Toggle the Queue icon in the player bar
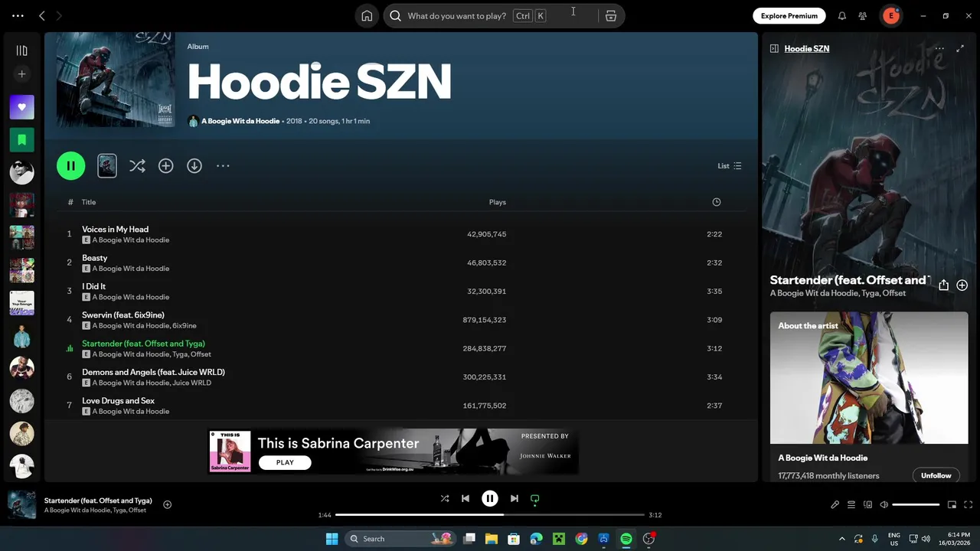Image resolution: width=980 pixels, height=551 pixels. 851,504
